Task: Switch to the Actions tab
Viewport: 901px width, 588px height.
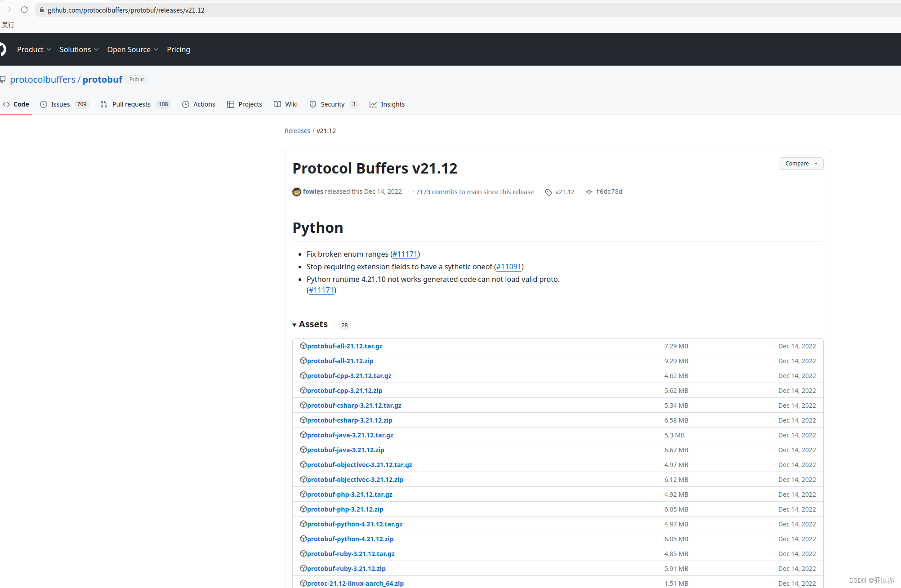Action: pos(199,104)
